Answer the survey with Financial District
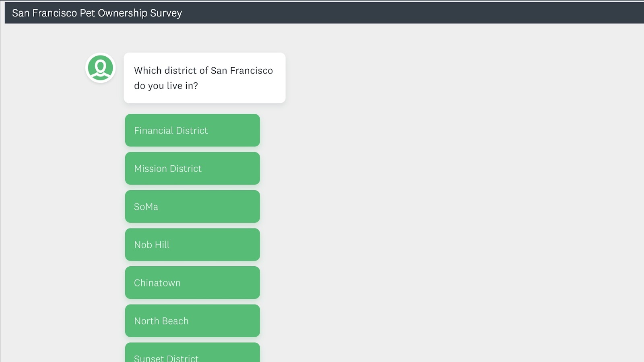The image size is (644, 362). click(192, 130)
